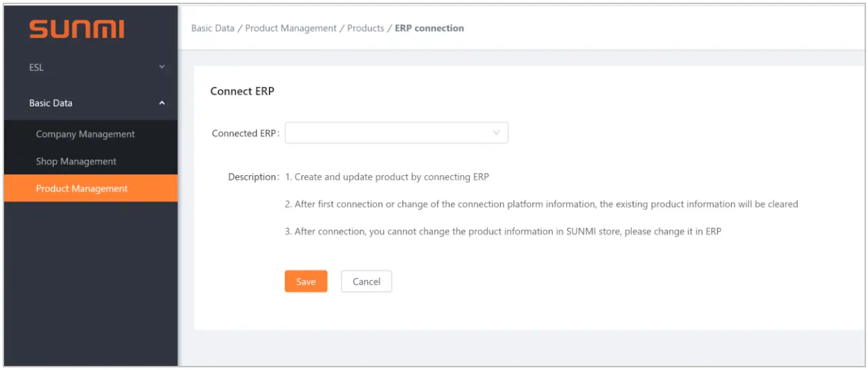Click the Connected ERP dropdown arrow
Screen dimensions: 868x370
pyautogui.click(x=497, y=133)
